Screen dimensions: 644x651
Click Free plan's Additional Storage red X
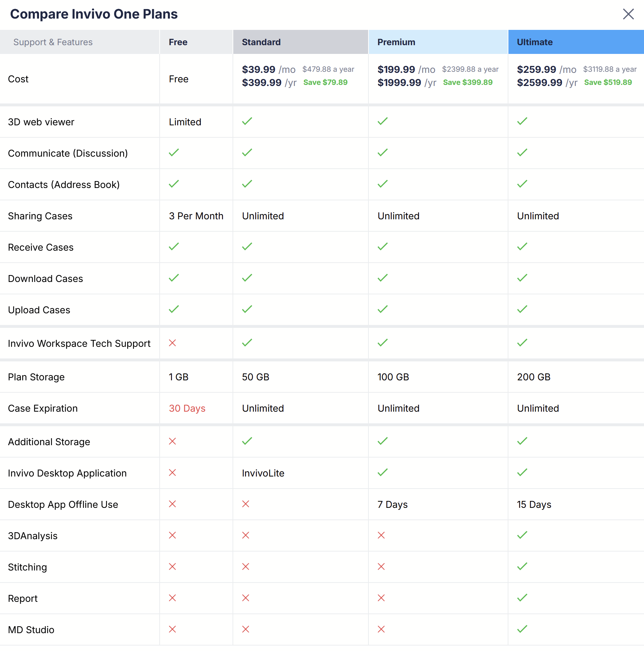[172, 441]
